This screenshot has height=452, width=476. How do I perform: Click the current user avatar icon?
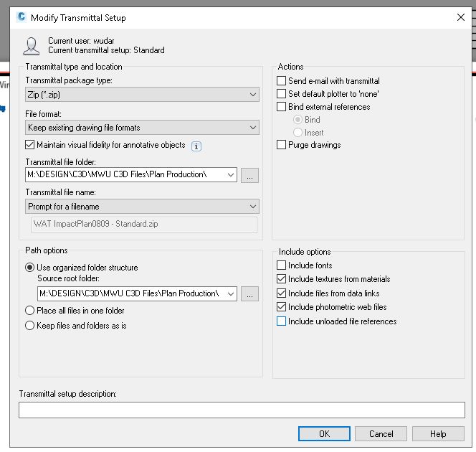(x=32, y=46)
